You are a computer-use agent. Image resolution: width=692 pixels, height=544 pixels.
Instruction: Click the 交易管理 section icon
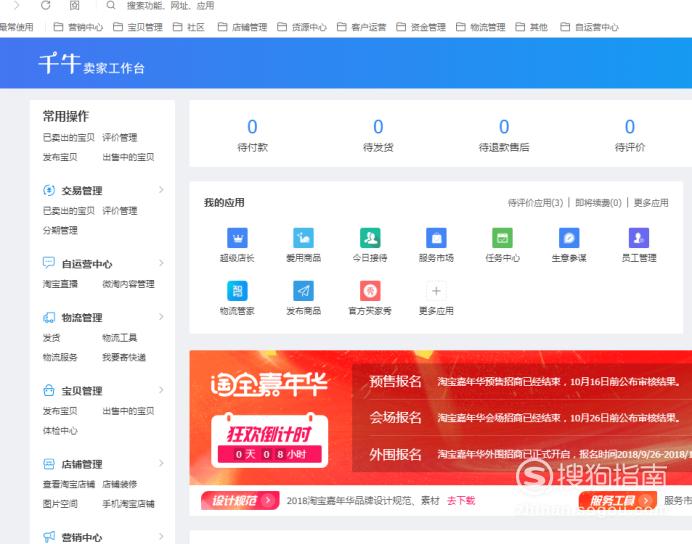[49, 190]
